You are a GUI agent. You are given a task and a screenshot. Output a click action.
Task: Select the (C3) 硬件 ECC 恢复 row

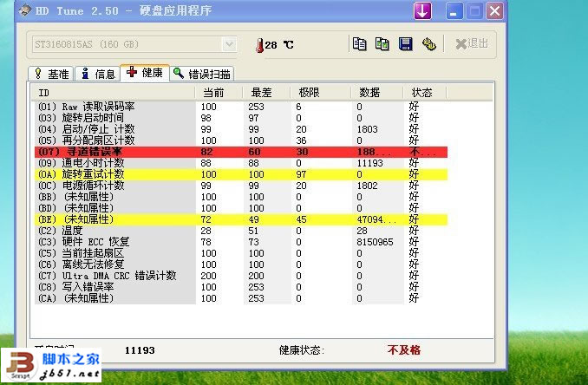tap(241, 242)
